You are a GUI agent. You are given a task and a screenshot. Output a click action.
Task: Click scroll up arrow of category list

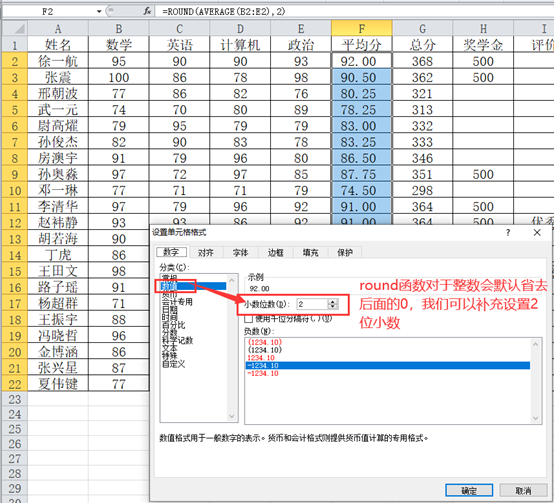(x=232, y=280)
